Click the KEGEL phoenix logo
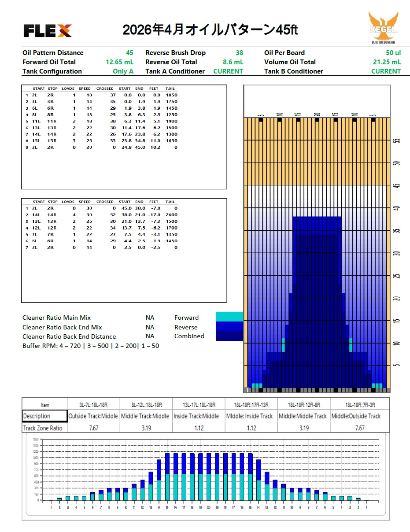The height and width of the screenshot is (532, 410). point(383,27)
